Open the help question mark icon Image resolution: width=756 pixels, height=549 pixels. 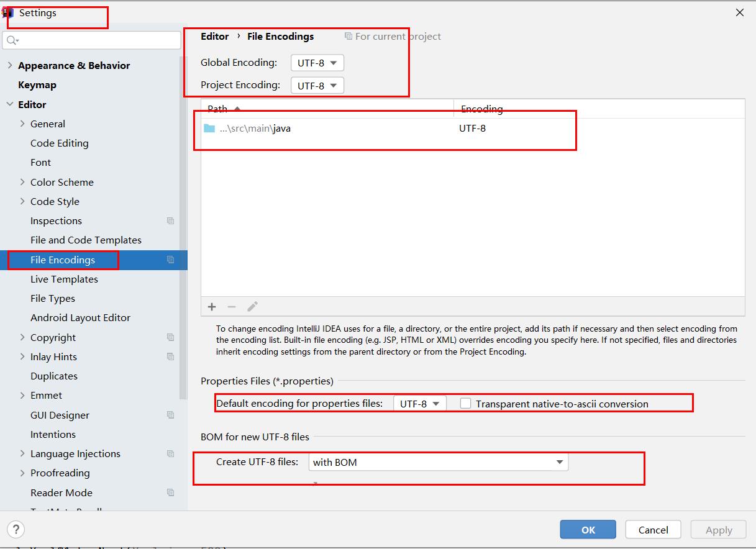[x=16, y=530]
